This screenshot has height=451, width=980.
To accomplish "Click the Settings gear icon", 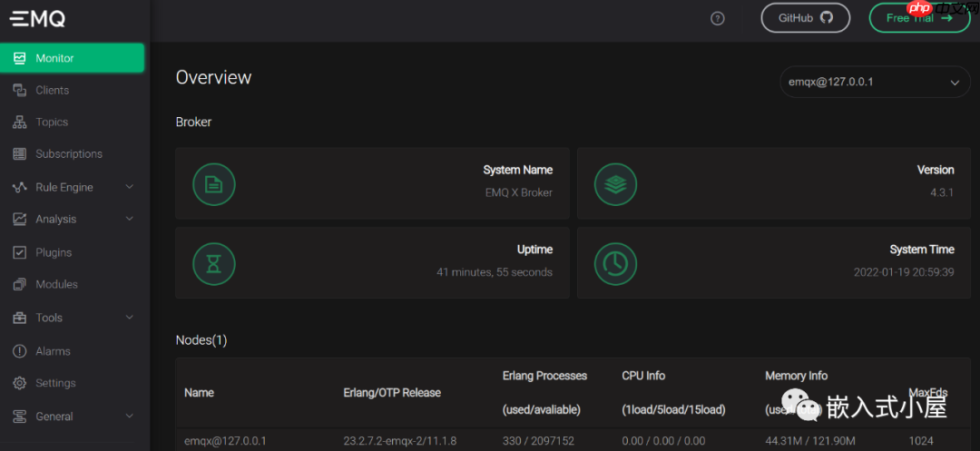I will [20, 383].
